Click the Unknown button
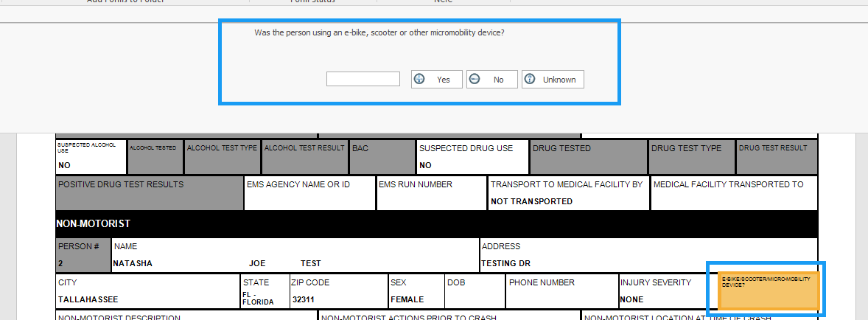Screen dimensions: 868x320 (553, 79)
